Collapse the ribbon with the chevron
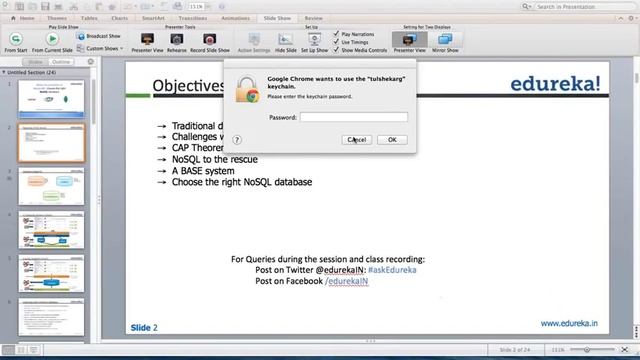640x360 pixels. pyautogui.click(x=620, y=18)
